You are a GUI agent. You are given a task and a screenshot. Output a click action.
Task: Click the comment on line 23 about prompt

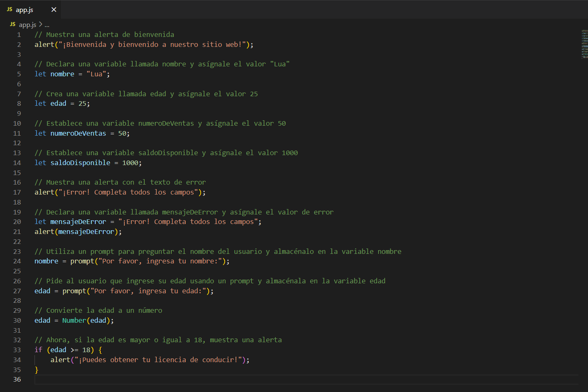tap(218, 251)
